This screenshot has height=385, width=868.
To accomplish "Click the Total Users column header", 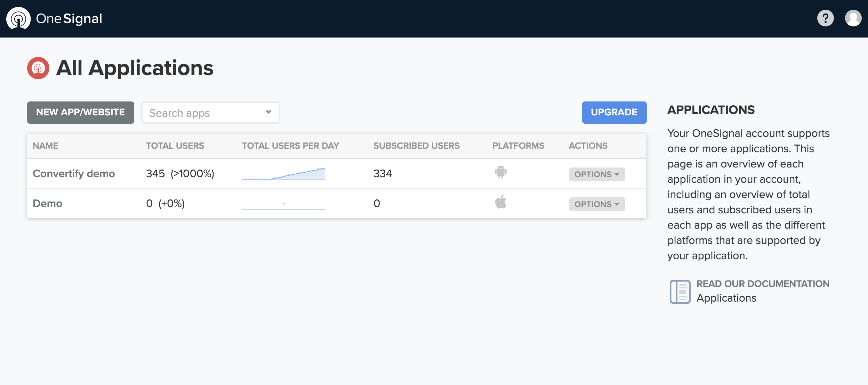I will tap(175, 146).
